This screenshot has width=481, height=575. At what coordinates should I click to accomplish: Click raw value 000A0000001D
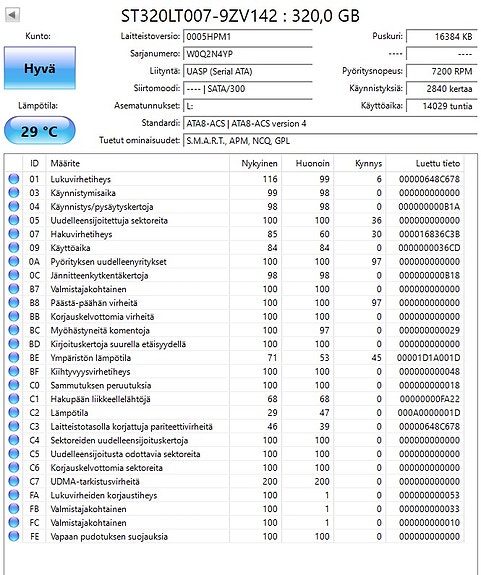point(429,413)
